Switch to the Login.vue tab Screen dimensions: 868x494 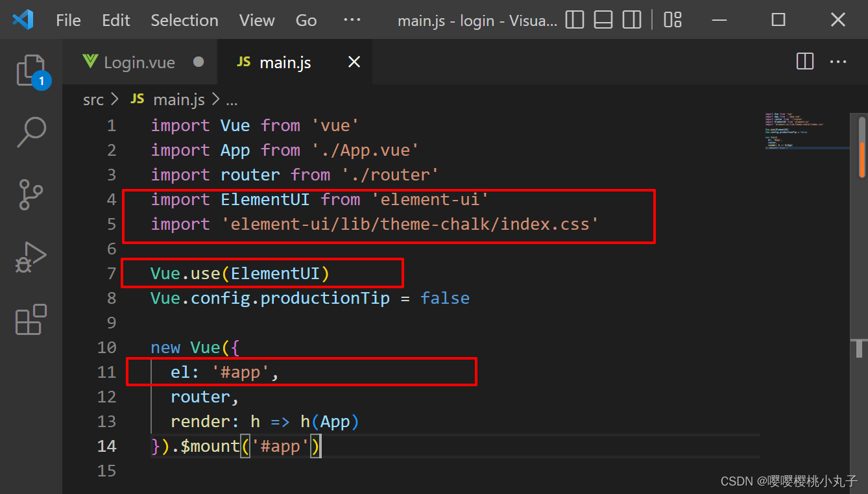pyautogui.click(x=140, y=62)
